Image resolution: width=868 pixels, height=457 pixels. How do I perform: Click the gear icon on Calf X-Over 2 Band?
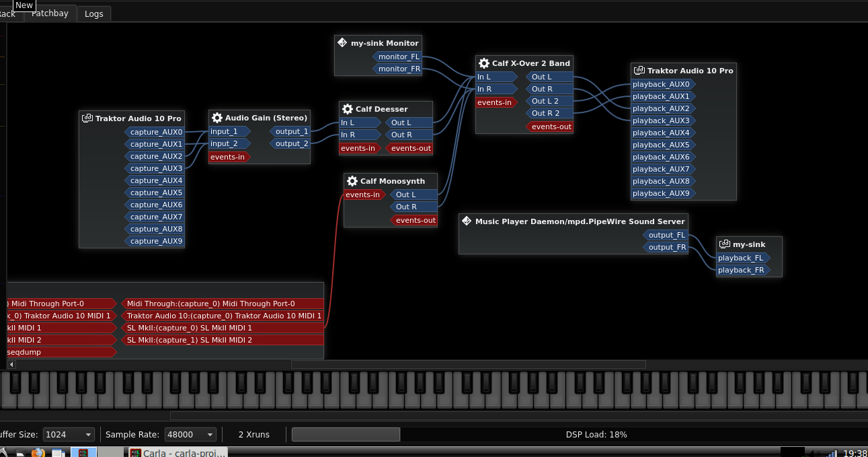pyautogui.click(x=483, y=63)
